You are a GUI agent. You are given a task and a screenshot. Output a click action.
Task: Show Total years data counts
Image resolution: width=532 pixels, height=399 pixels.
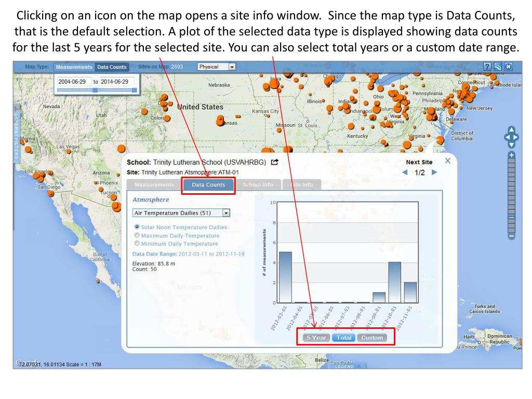click(344, 338)
